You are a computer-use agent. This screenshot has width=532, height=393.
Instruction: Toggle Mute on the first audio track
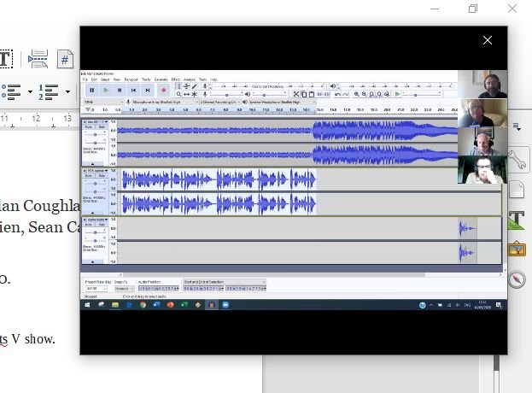[x=89, y=127]
